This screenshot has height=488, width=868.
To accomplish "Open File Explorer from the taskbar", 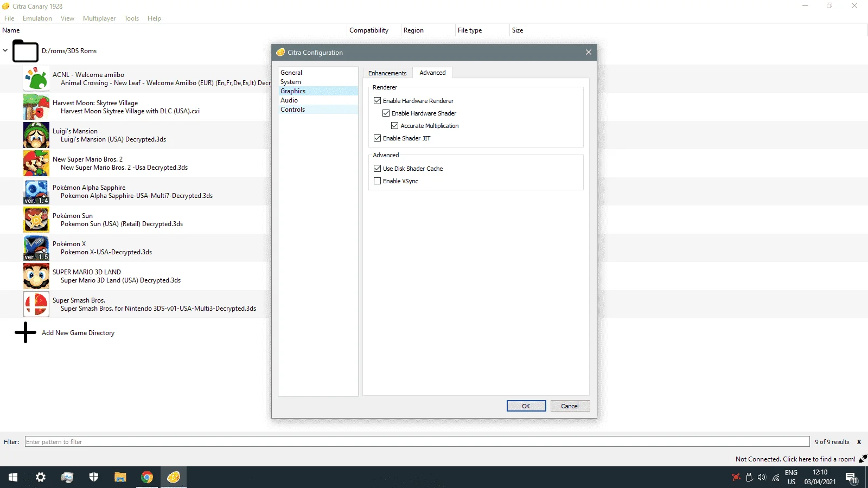I will pos(120,477).
